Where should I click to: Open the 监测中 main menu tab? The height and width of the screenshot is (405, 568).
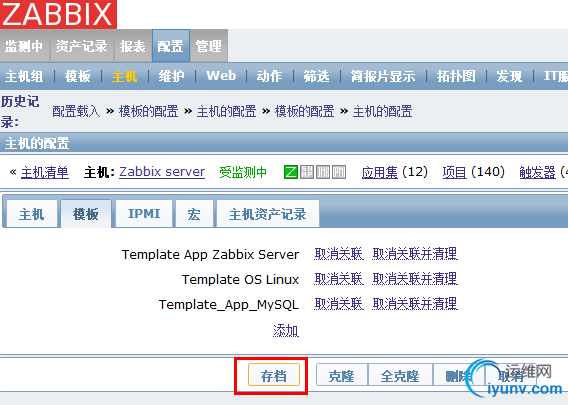coord(24,46)
